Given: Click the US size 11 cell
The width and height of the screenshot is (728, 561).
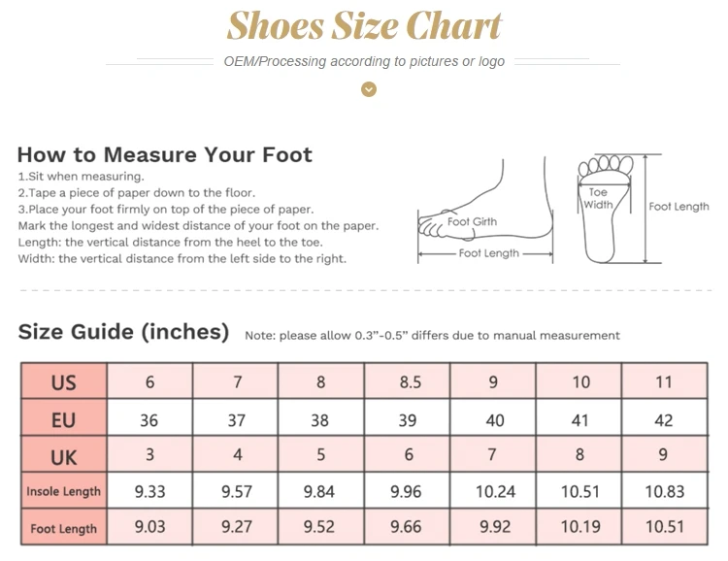Looking at the screenshot, I should click(664, 382).
